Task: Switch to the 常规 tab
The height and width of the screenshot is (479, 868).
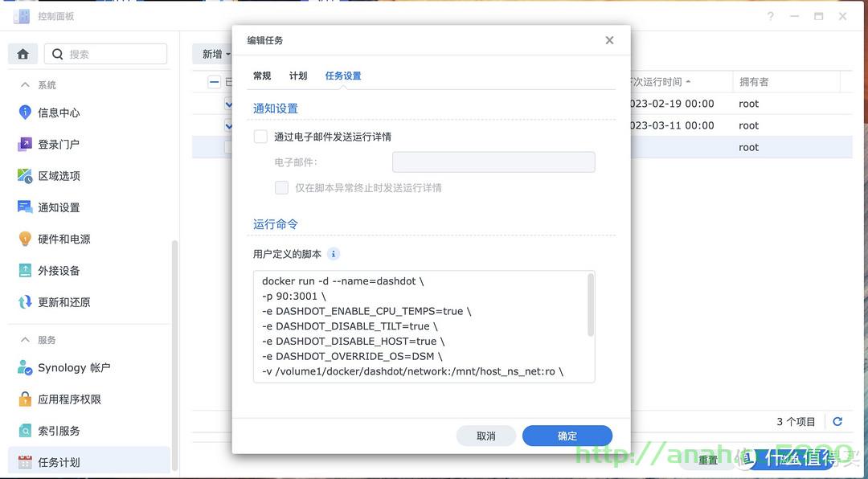Action: 262,76
